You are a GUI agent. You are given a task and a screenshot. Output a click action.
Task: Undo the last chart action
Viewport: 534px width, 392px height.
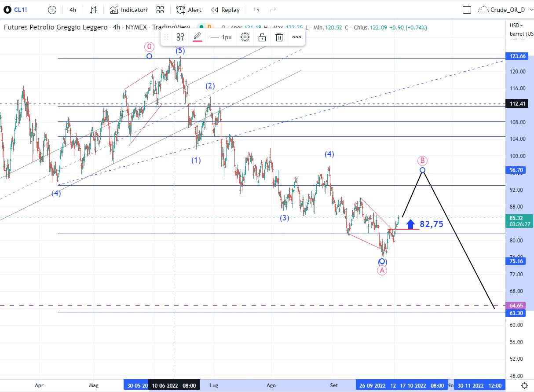pos(256,10)
